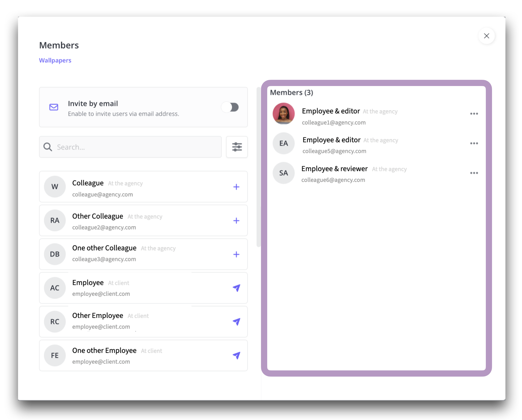Select the EA avatar member entry
Viewport: 522px width, 420px height.
[283, 143]
